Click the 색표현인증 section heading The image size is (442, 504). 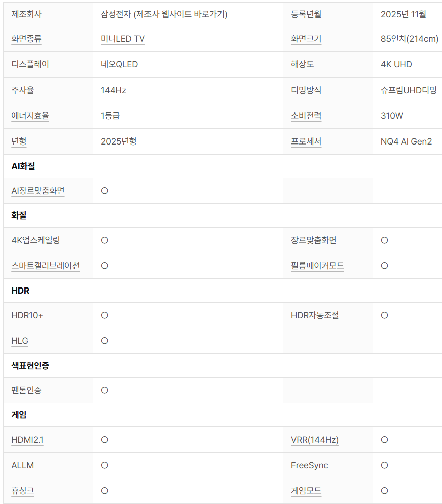[x=30, y=366]
